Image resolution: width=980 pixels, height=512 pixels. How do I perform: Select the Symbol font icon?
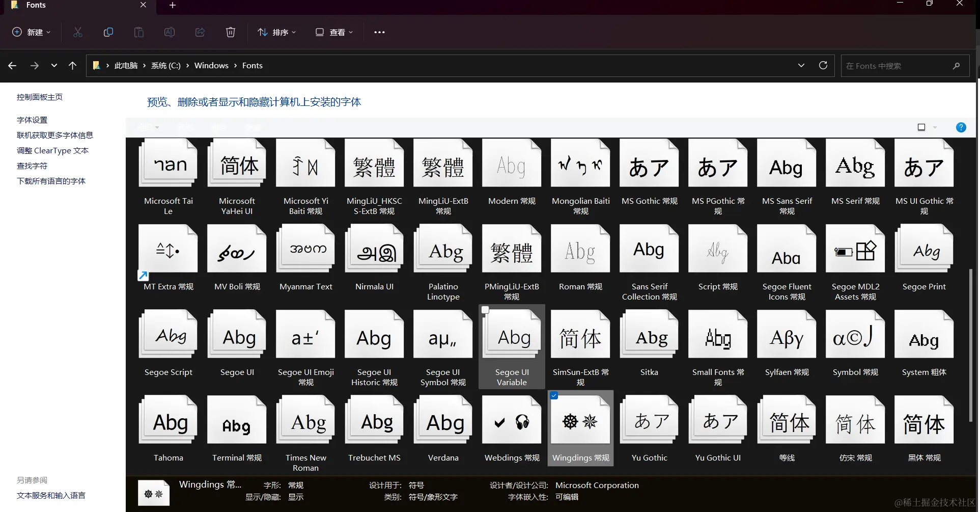855,335
